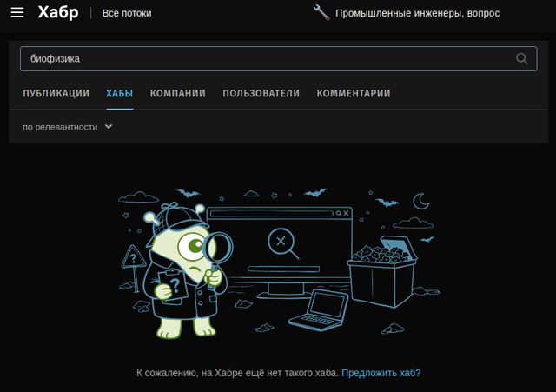Switch to the Комментарии tab
This screenshot has width=556, height=392.
pos(354,93)
